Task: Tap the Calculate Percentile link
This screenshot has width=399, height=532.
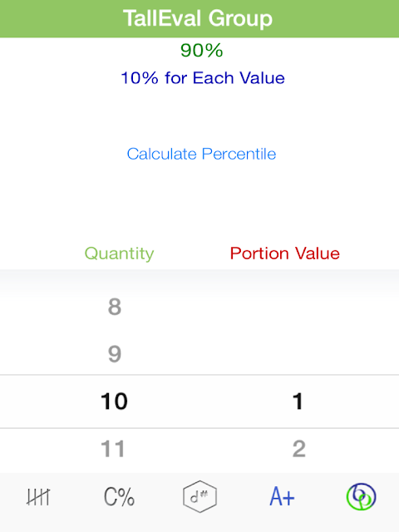Action: (201, 154)
